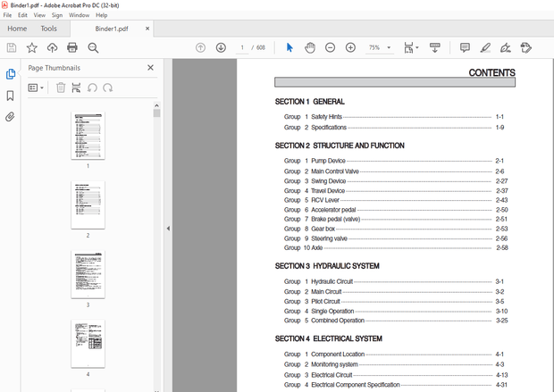Image resolution: width=554 pixels, height=392 pixels.
Task: Switch to the Home tab
Action: point(17,29)
